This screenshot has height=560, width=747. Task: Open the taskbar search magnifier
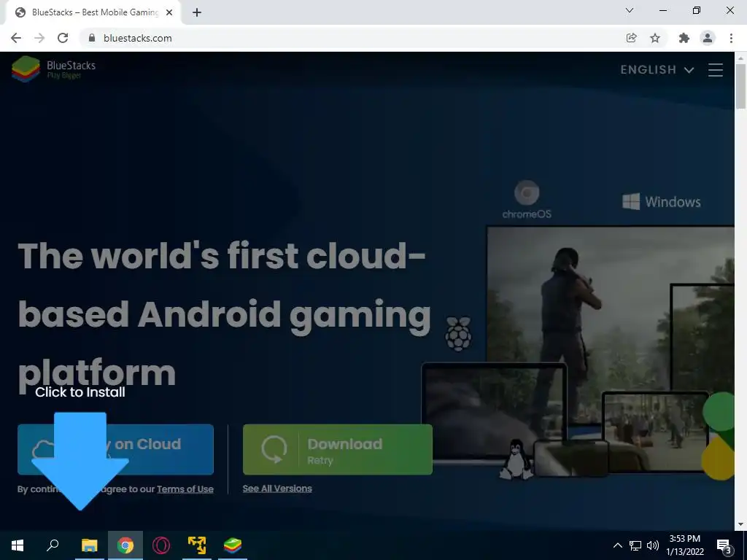coord(53,545)
